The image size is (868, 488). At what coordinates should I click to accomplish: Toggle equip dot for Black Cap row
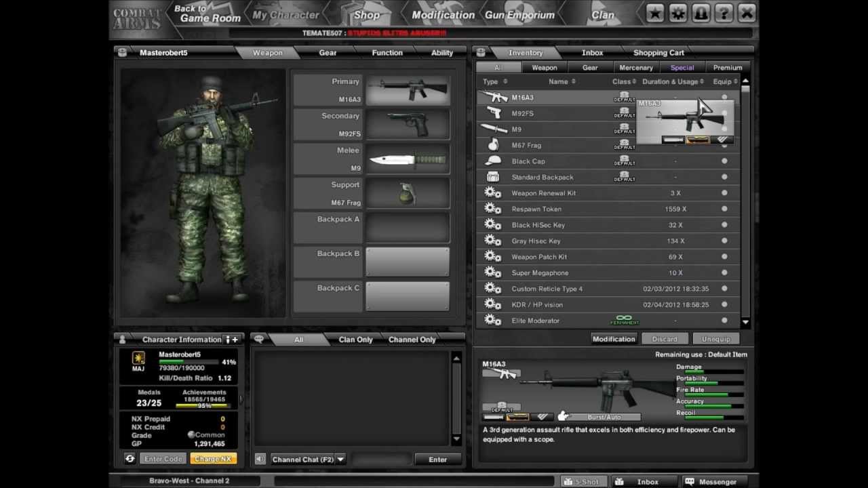pos(724,161)
